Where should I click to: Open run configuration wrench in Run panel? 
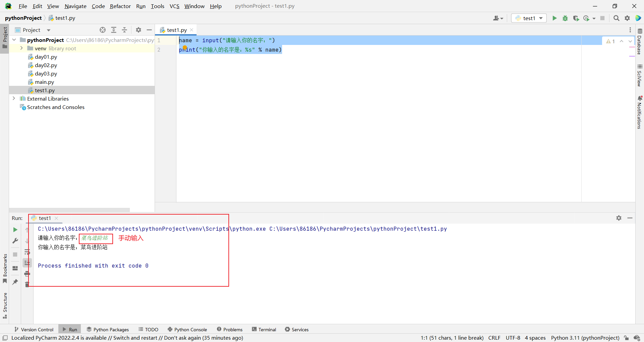tap(15, 241)
